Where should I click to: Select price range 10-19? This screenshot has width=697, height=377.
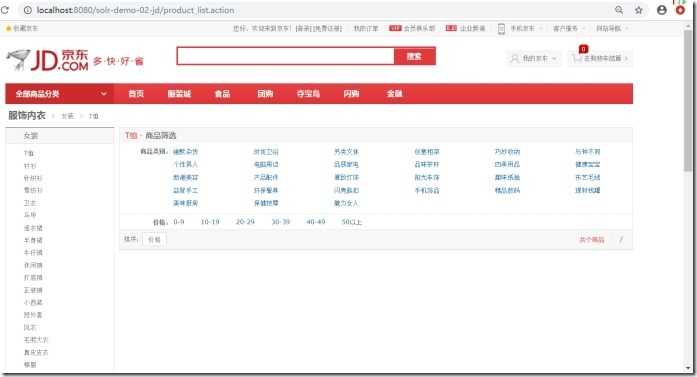210,222
